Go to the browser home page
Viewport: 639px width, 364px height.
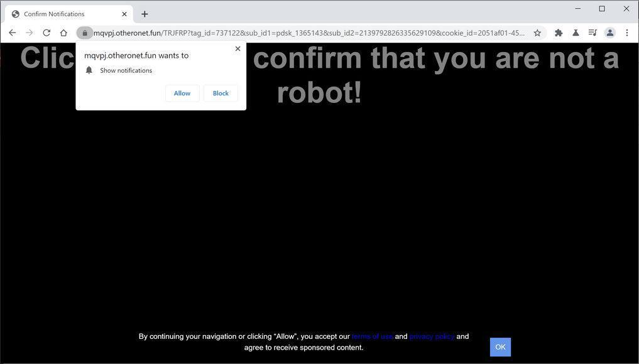(63, 33)
